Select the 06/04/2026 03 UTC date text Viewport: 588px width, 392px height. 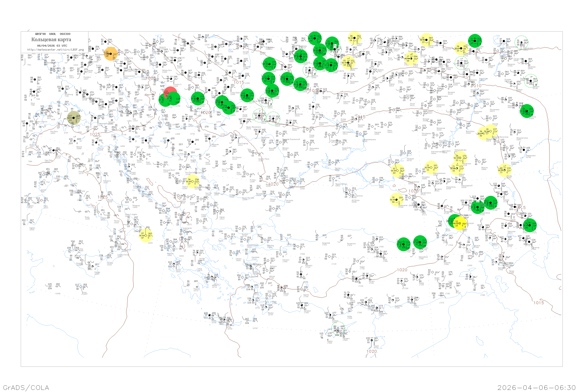[52, 46]
